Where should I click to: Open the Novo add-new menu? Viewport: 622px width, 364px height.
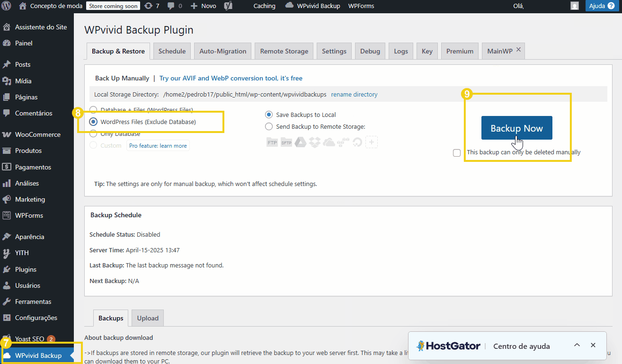(x=203, y=6)
